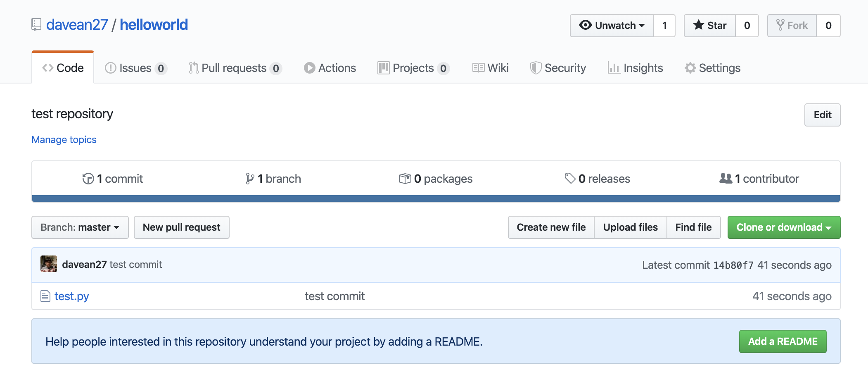Open the test.py file link
868x382 pixels.
(72, 296)
